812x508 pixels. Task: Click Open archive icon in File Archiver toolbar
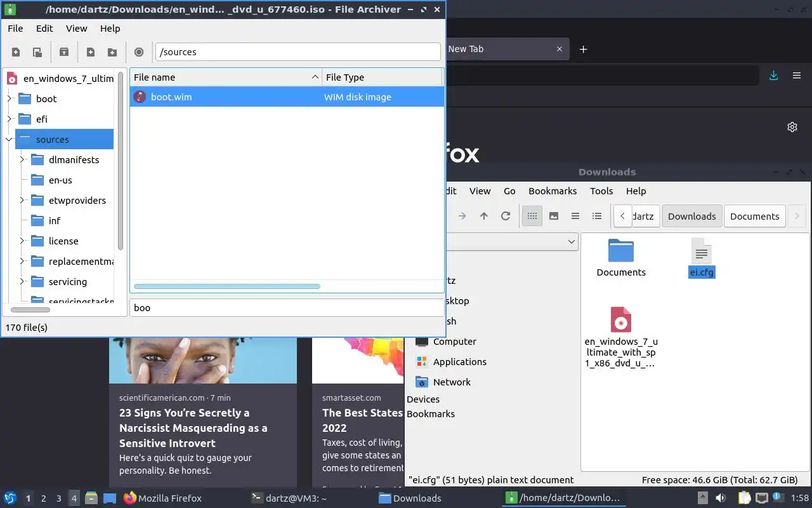pyautogui.click(x=37, y=52)
